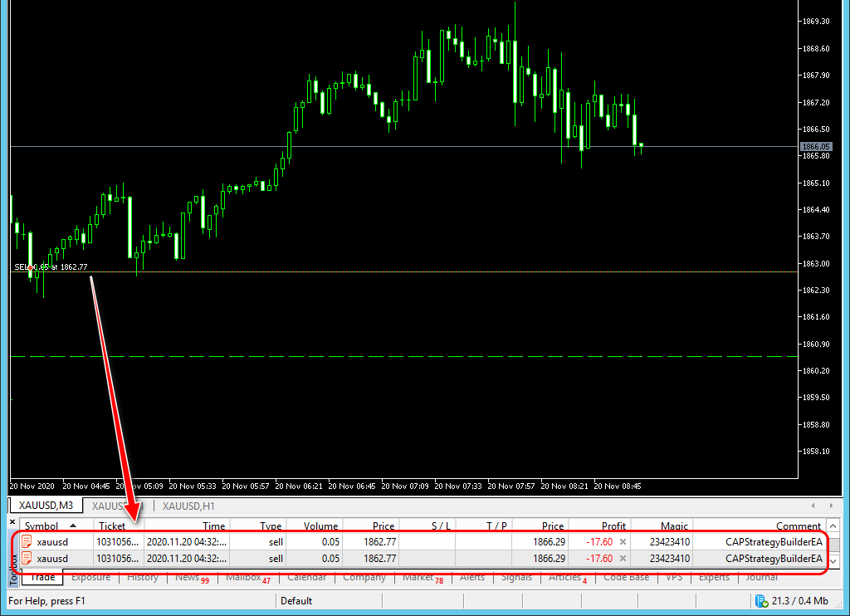Select the SELL 0.05 at 1862.77 order line

coord(51,266)
